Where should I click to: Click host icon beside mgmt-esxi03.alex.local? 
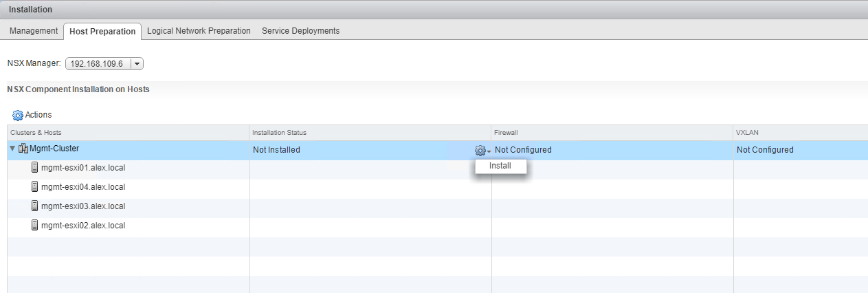pyautogui.click(x=35, y=206)
